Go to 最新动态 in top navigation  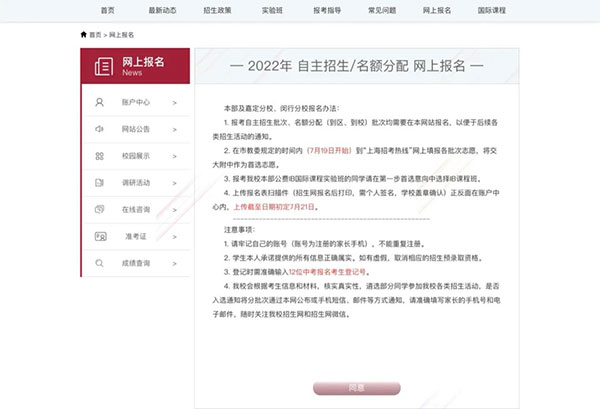(x=161, y=9)
